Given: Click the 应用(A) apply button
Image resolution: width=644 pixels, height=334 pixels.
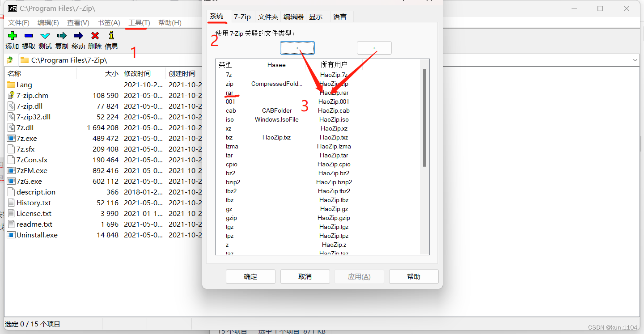Looking at the screenshot, I should click(x=359, y=276).
